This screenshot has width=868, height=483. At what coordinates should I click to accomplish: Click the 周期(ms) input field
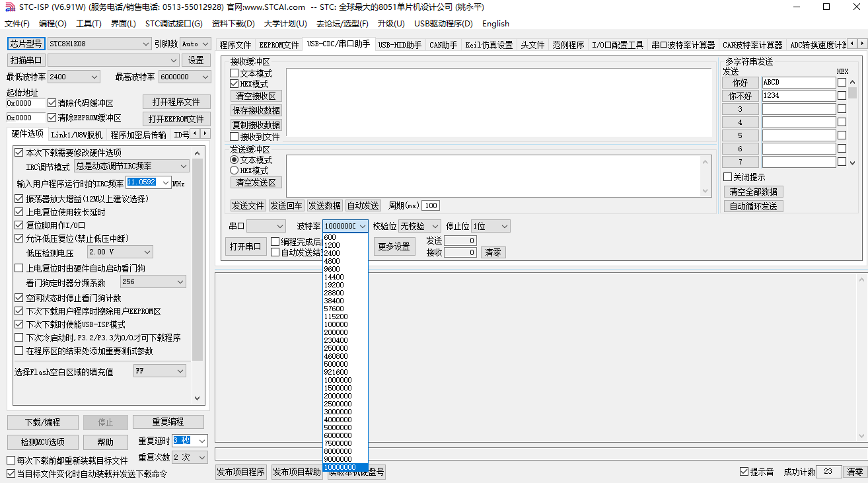point(431,205)
